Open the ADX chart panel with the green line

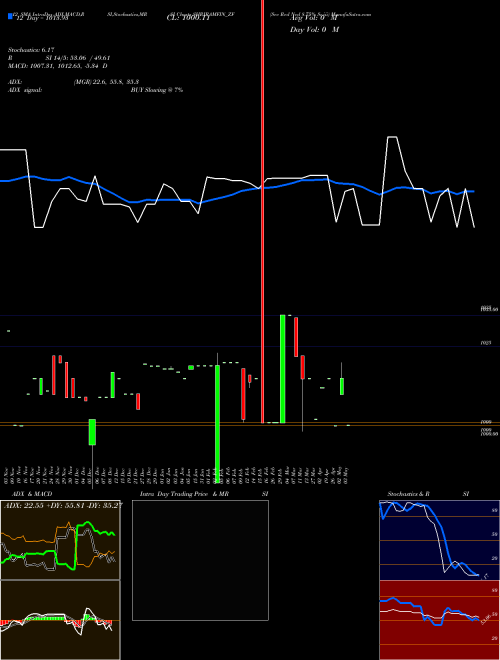60,540
